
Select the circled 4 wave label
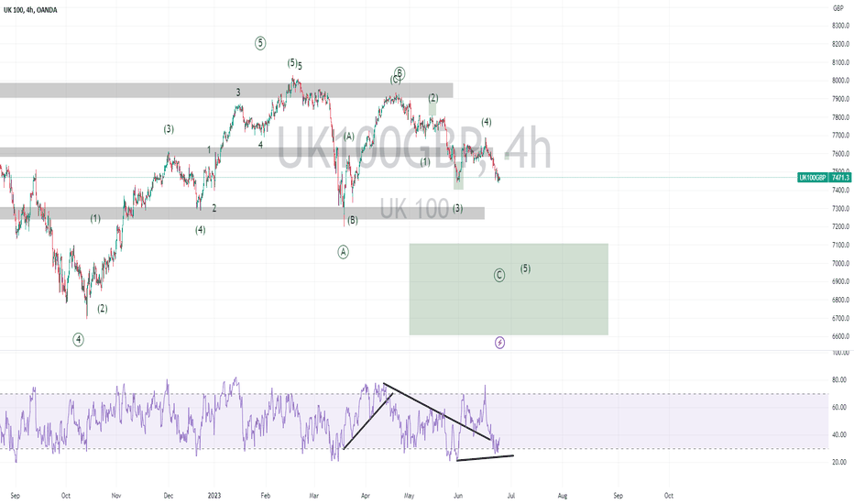pos(79,340)
